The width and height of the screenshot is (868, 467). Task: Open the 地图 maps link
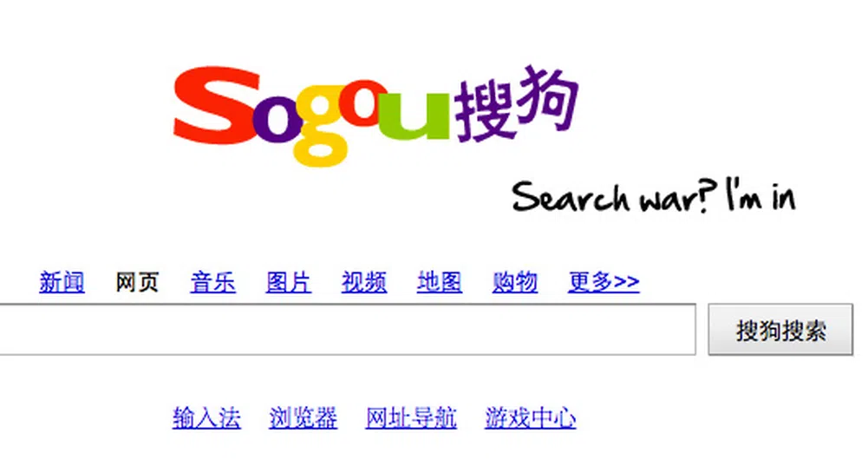click(x=440, y=282)
